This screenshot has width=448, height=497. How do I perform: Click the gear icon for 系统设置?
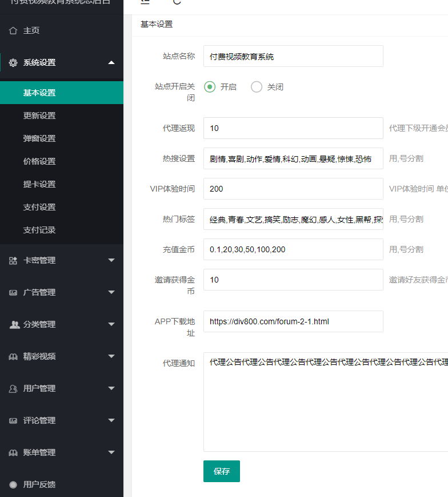click(x=13, y=63)
